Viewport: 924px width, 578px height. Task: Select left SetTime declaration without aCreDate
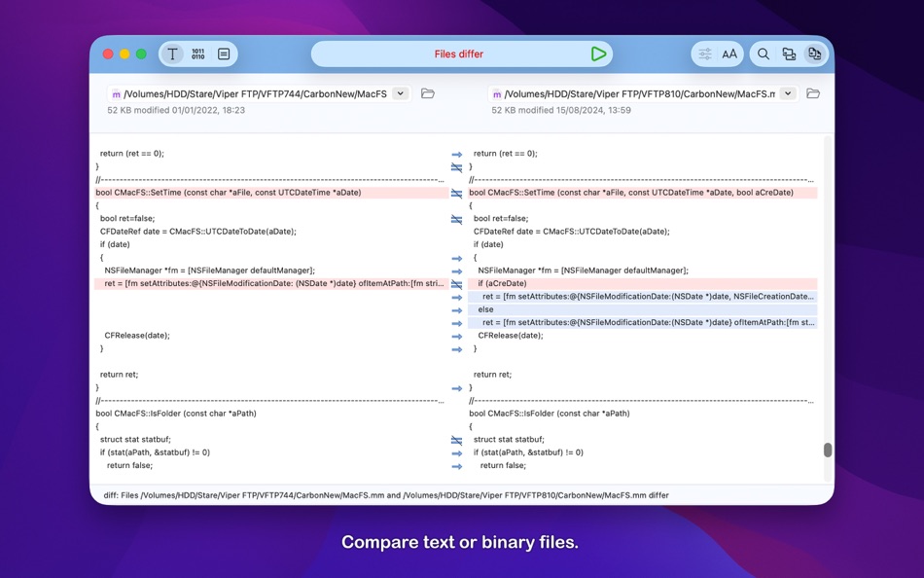pyautogui.click(x=271, y=193)
